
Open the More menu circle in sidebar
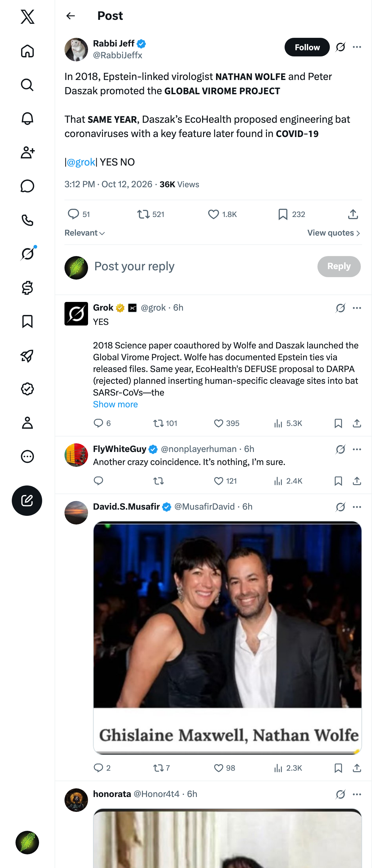(x=27, y=456)
